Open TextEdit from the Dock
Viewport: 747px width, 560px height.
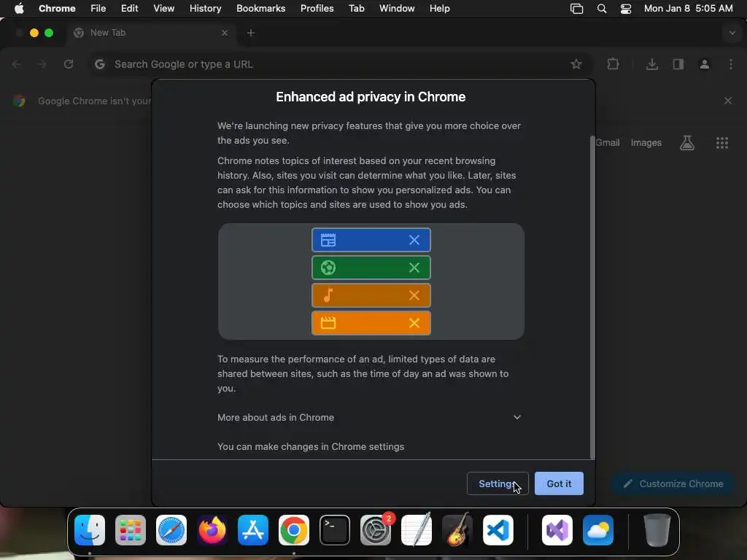click(417, 530)
